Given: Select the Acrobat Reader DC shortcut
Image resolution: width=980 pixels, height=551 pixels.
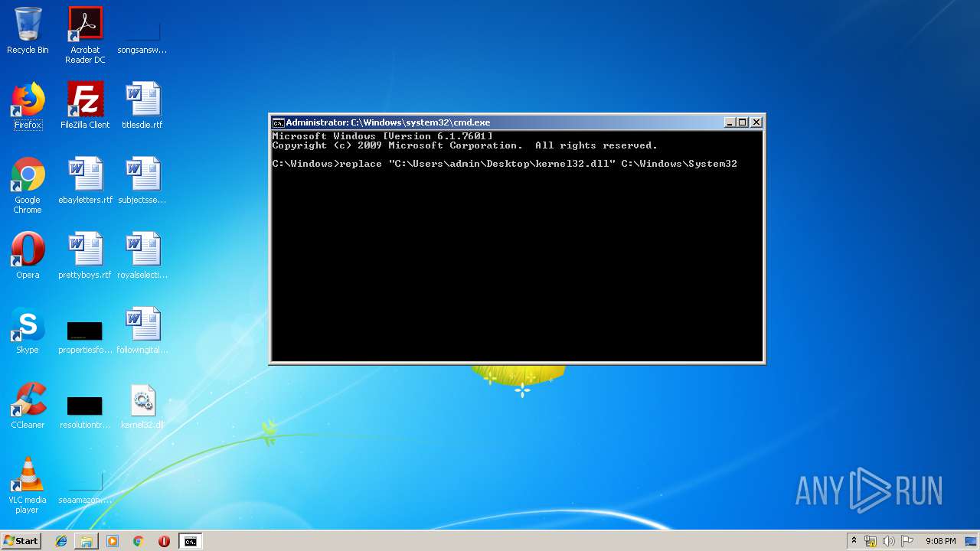Looking at the screenshot, I should click(85, 35).
